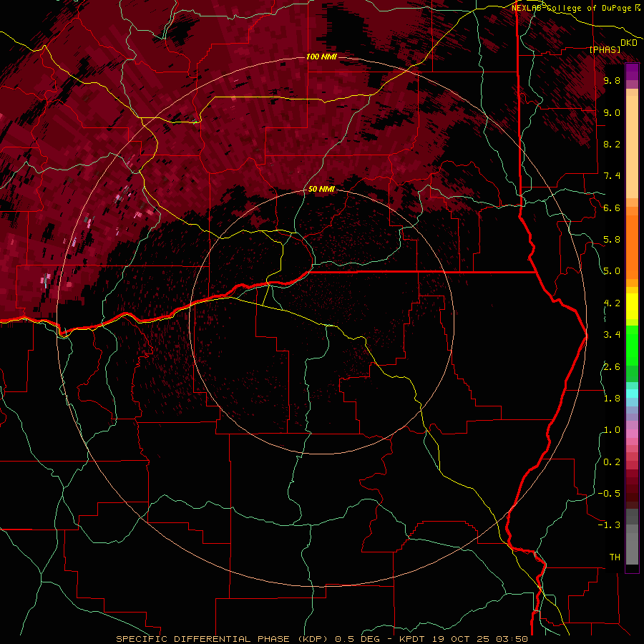Screen dimensions: 644x644
Task: Click the -1.3 scale value
Action: click(x=609, y=525)
